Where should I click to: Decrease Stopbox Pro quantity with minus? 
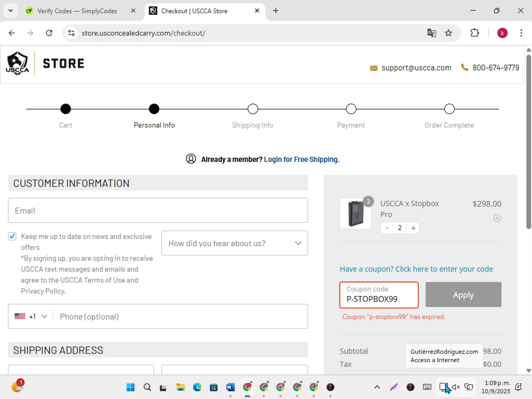(x=387, y=228)
